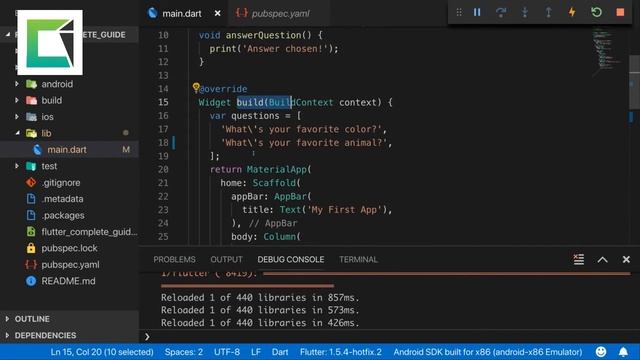The image size is (640, 360).
Task: Click the build folder icon
Action: click(31, 100)
